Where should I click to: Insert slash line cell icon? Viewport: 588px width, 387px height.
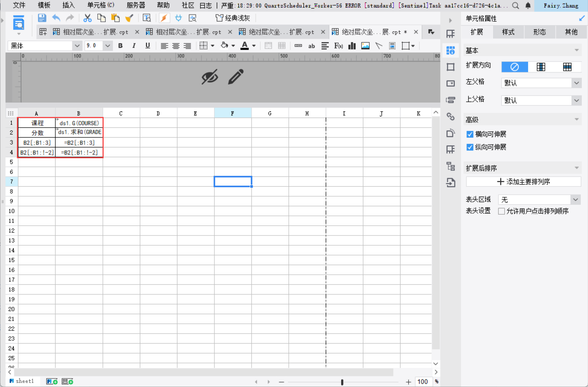(x=379, y=46)
